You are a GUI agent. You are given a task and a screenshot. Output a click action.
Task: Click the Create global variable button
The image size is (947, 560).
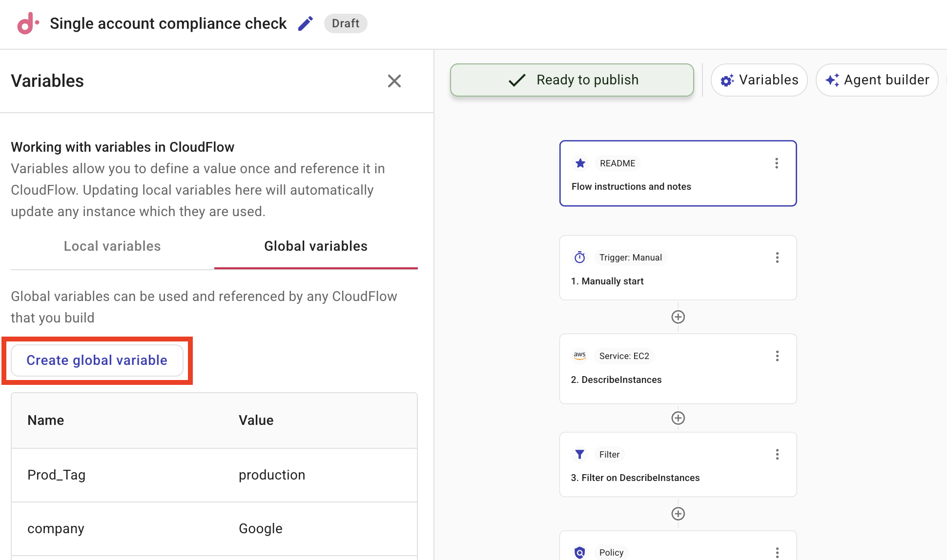pyautogui.click(x=97, y=360)
